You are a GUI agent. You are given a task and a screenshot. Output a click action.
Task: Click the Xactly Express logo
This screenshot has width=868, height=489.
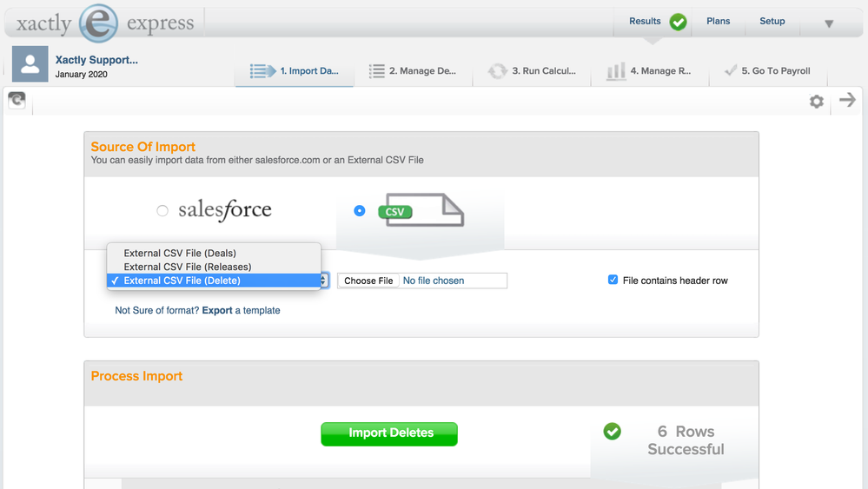pyautogui.click(x=105, y=23)
